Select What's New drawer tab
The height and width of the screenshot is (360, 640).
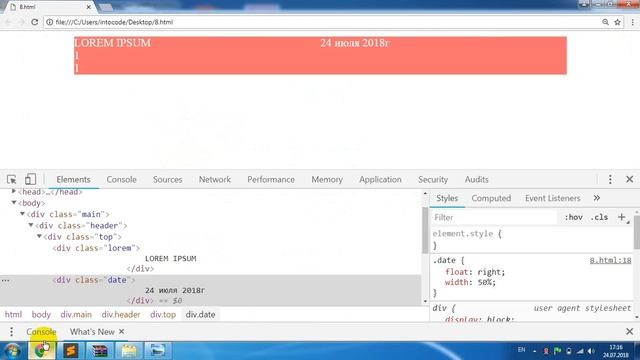(92, 331)
